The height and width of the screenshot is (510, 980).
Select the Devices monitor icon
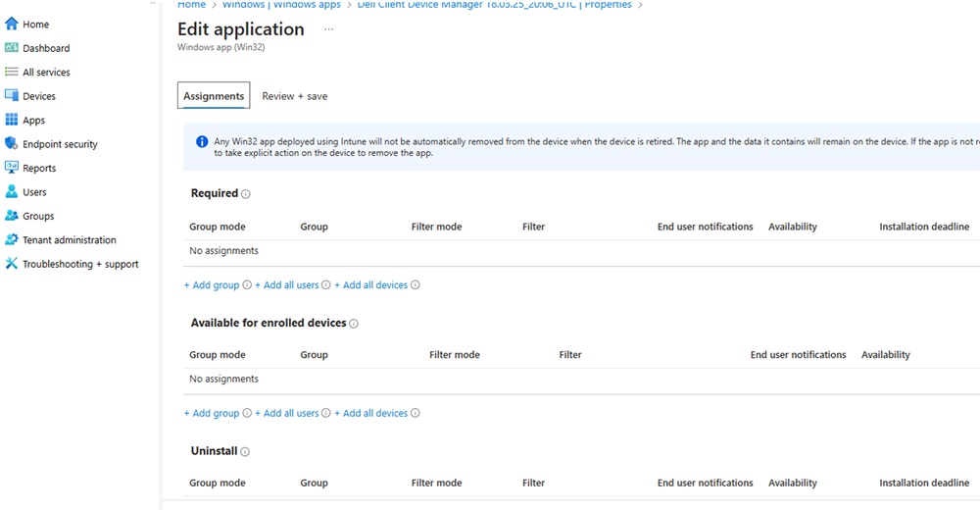click(12, 96)
